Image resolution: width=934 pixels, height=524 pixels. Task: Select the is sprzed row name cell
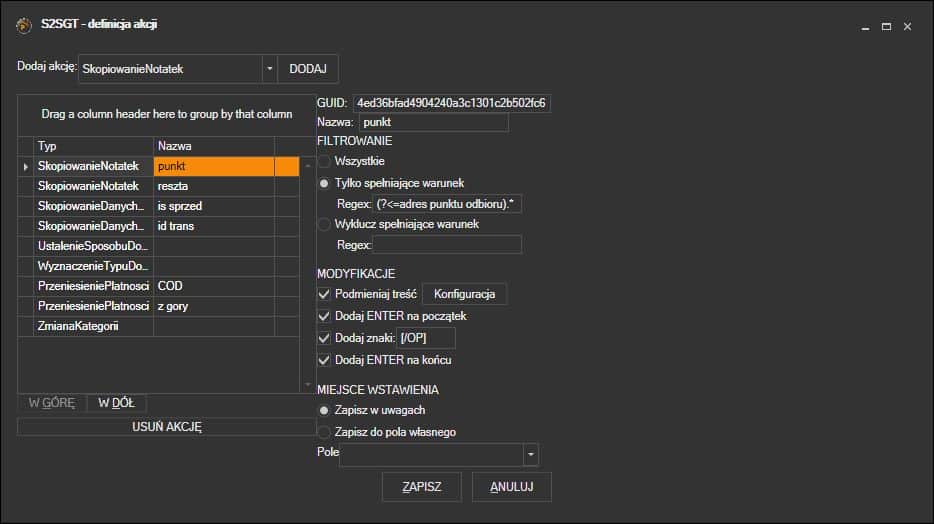214,207
